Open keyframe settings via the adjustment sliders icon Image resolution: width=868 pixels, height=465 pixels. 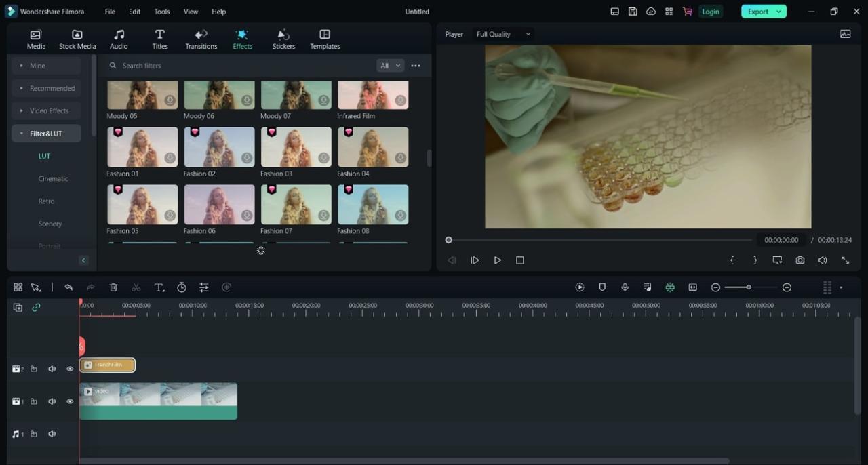pos(203,287)
